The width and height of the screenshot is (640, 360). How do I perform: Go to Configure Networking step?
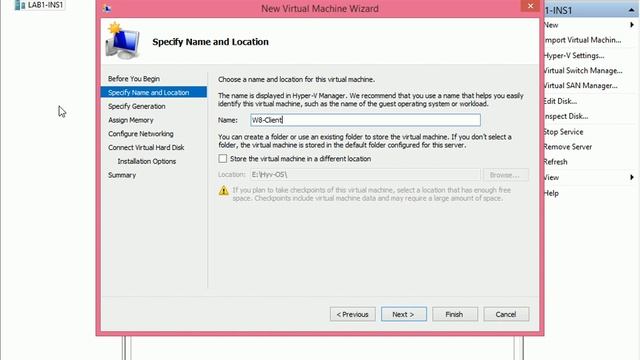click(x=141, y=134)
